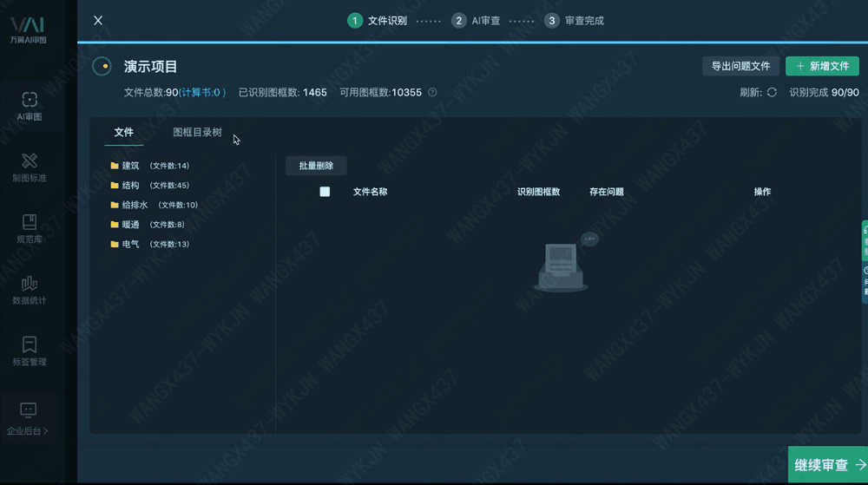The image size is (868, 485).
Task: Open the AI审图 sidebar icon
Action: tap(30, 105)
